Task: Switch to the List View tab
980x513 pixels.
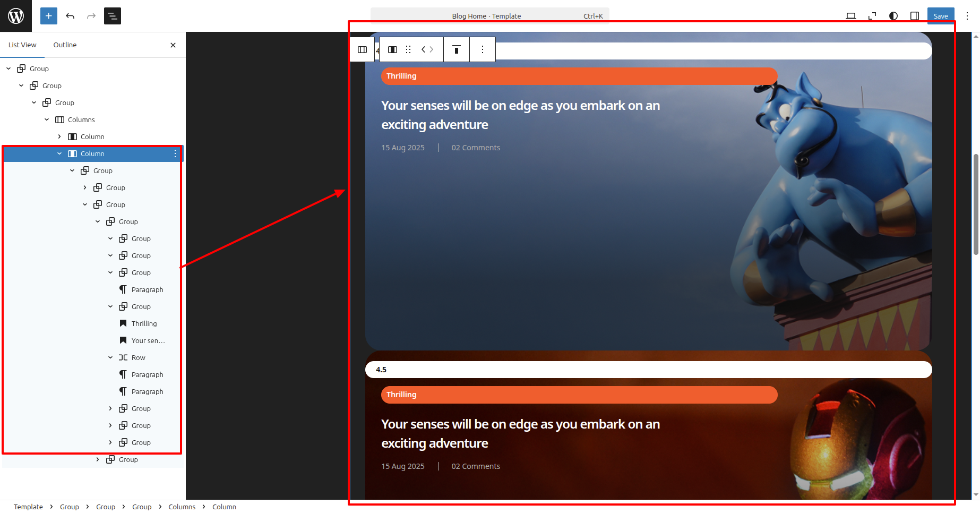Action: pos(22,45)
